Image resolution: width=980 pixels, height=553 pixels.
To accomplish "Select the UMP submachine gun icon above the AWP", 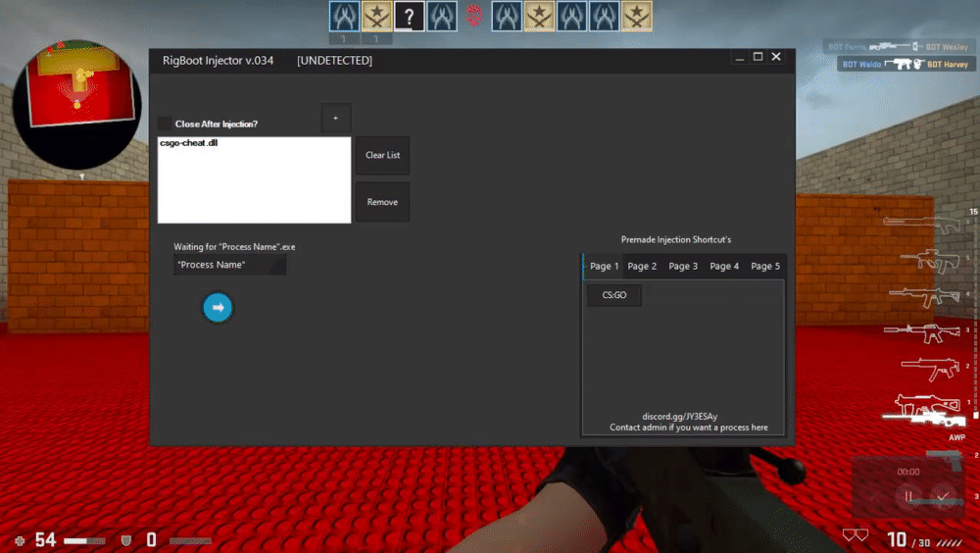I will pos(927,403).
